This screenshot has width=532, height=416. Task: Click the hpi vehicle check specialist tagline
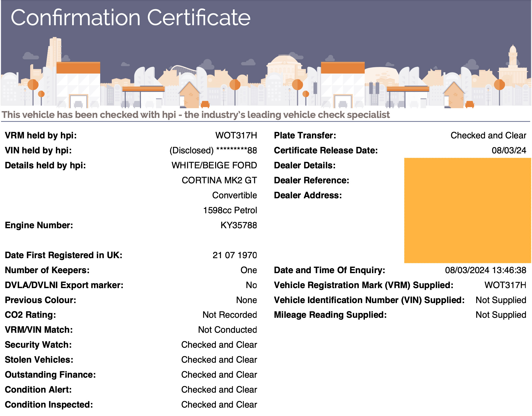coord(196,115)
